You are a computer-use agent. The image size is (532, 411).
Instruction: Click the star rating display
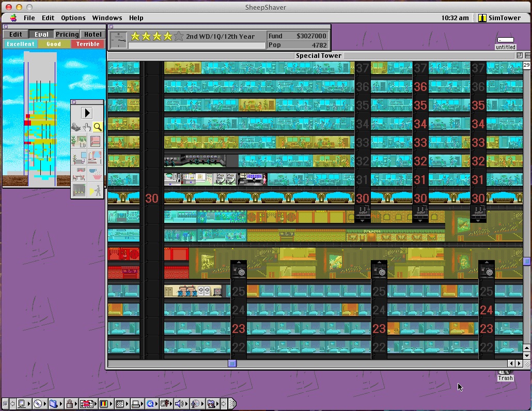157,36
